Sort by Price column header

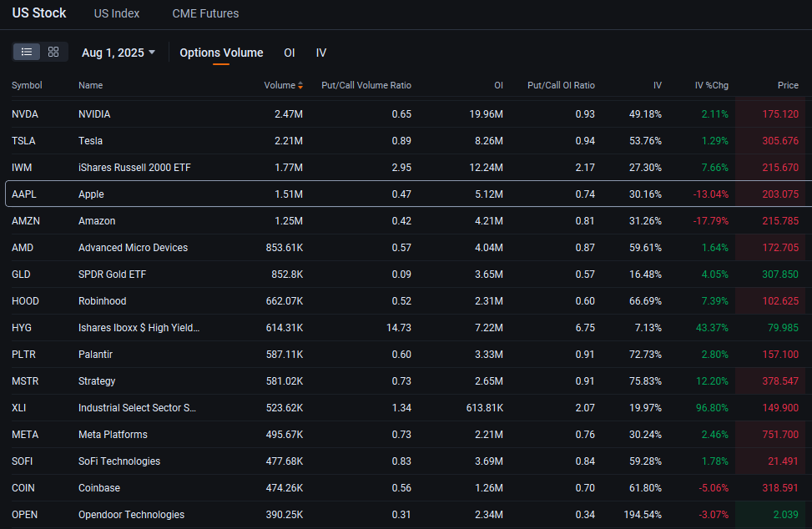click(x=788, y=85)
